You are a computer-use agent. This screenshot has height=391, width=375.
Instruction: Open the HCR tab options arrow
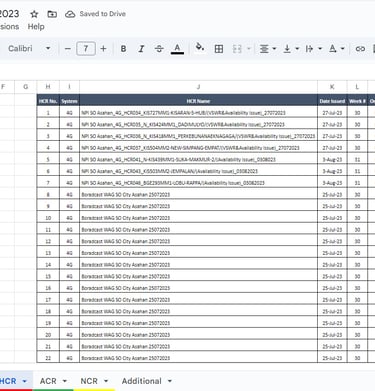24,381
